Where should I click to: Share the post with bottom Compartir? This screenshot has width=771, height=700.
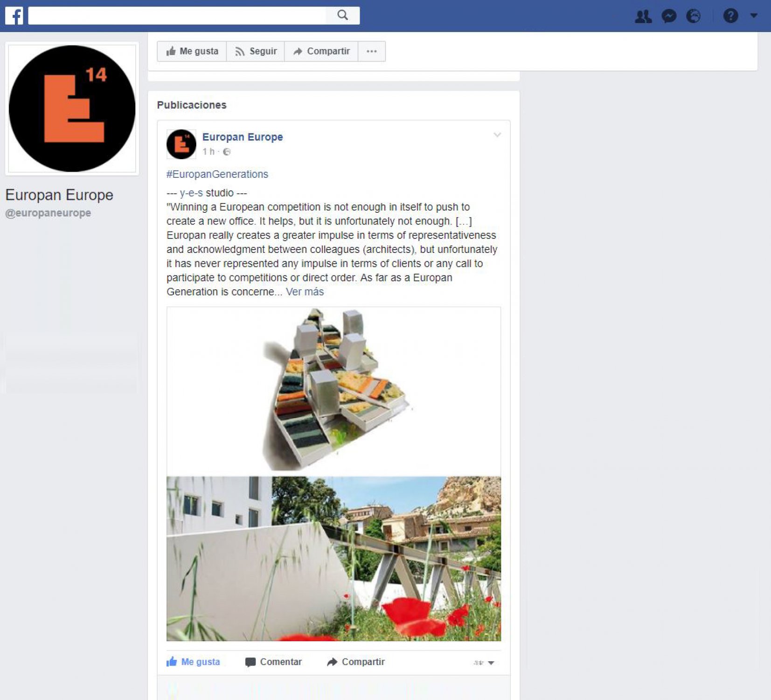pyautogui.click(x=356, y=662)
